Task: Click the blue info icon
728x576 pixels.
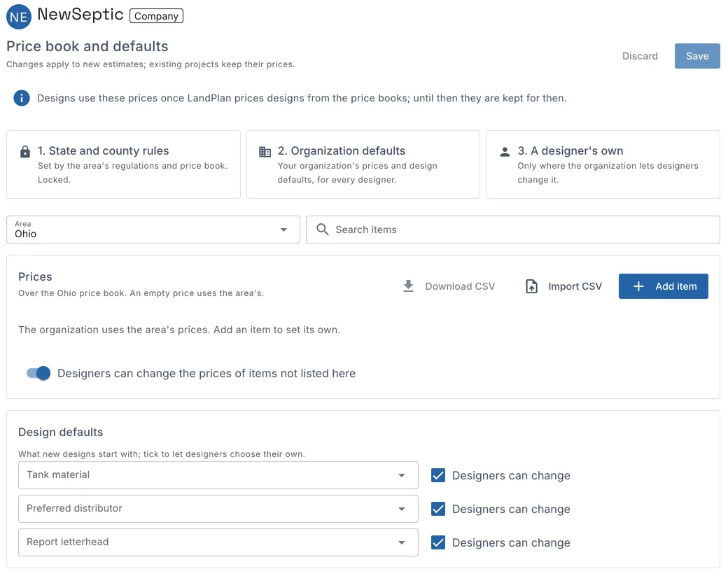Action: pyautogui.click(x=22, y=98)
